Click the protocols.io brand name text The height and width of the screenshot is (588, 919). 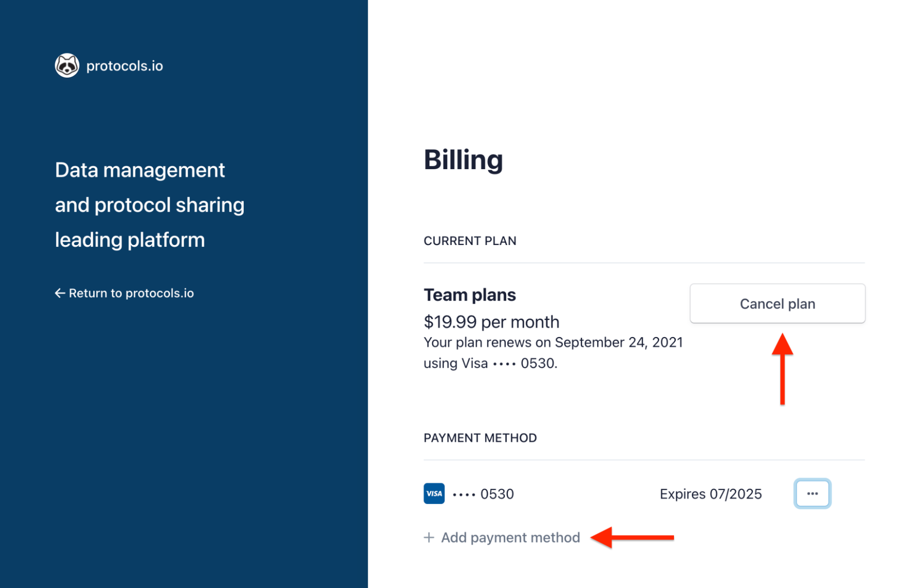[125, 66]
